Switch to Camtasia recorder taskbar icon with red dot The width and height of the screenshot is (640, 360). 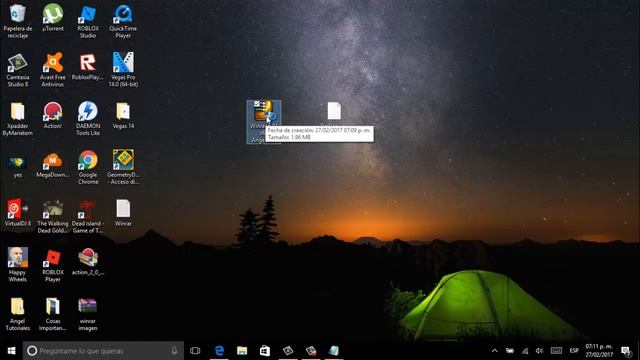click(311, 351)
